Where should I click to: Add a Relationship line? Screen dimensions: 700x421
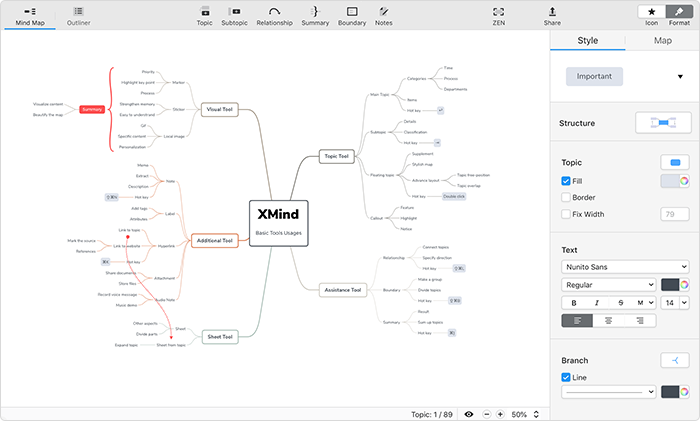(x=274, y=16)
